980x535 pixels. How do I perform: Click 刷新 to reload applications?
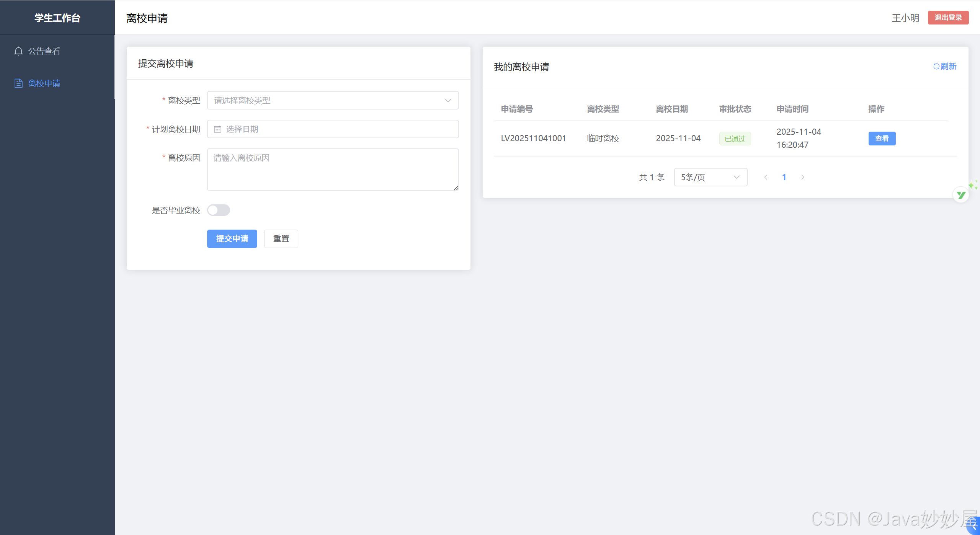945,66
